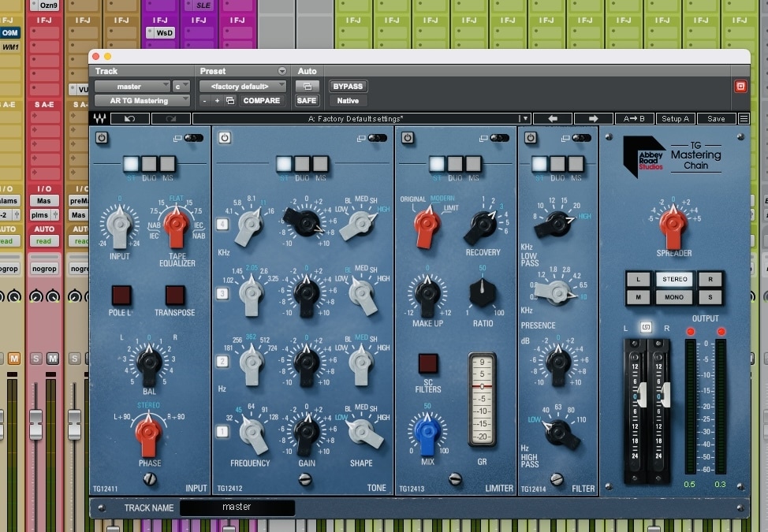Turn off the TG12414 Filter module power
Viewport: 768px width, 532px height.
[x=531, y=137]
